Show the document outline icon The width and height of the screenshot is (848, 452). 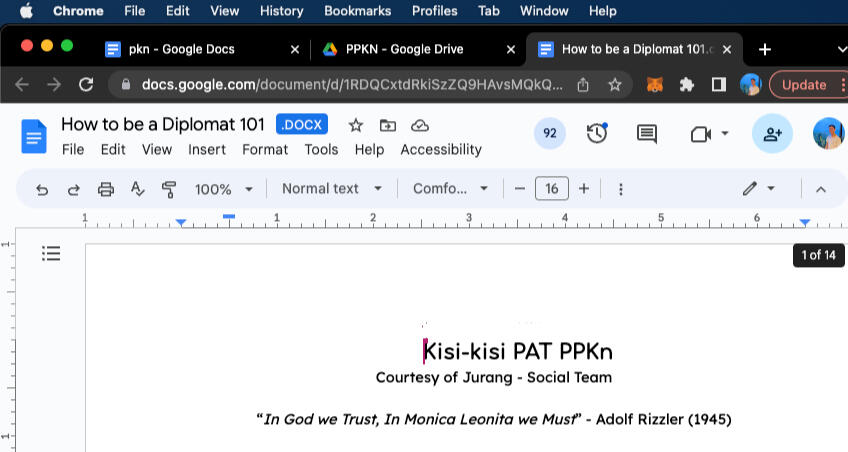(x=51, y=254)
